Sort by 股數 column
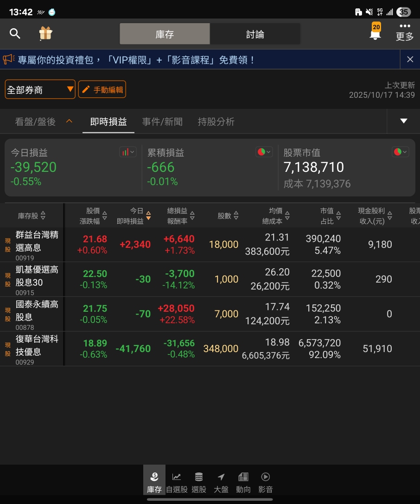 tap(228, 216)
